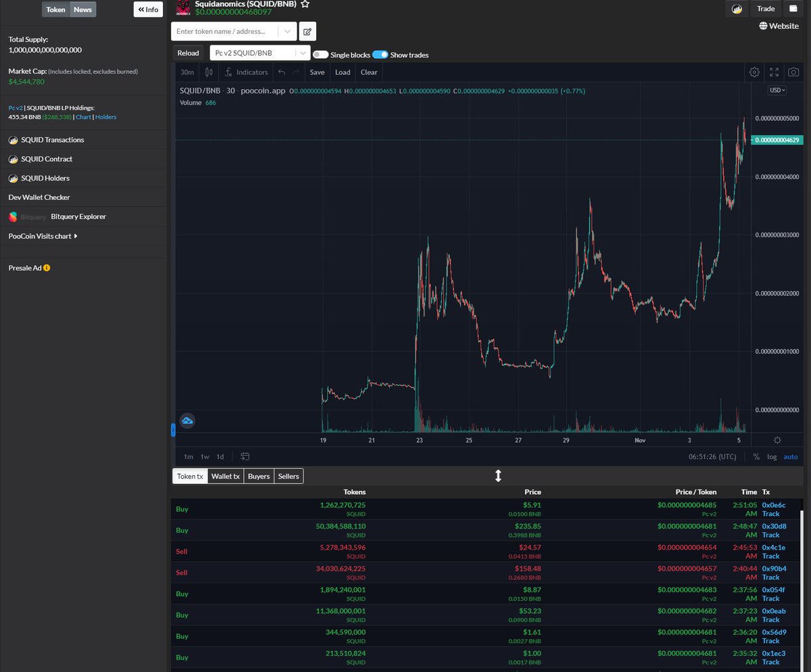Open the chart icon button beside Trade
This screenshot has height=672, width=811.
[x=735, y=9]
